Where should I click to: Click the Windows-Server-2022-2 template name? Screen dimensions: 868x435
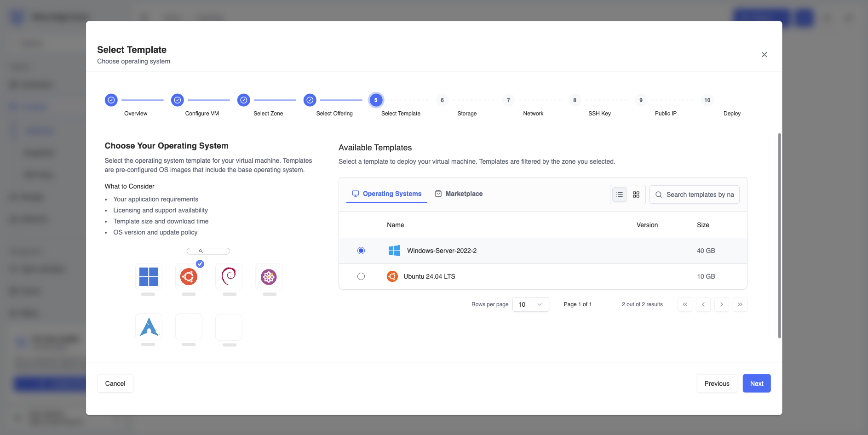coord(442,251)
